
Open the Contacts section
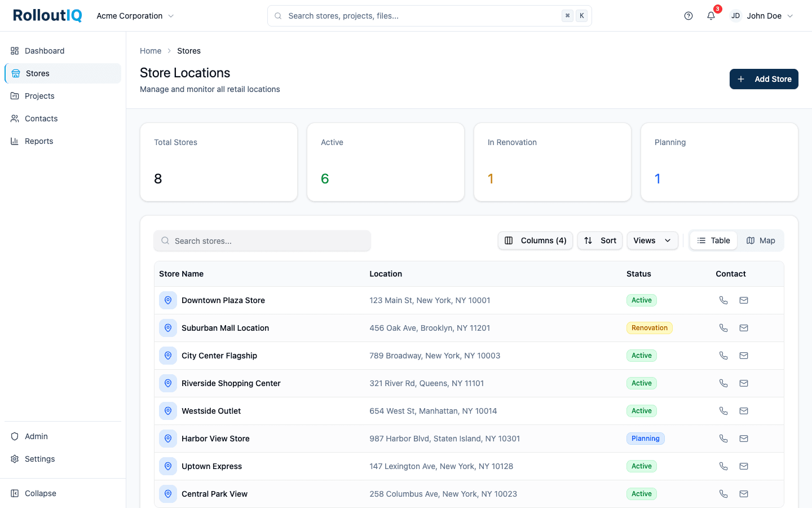[41, 119]
